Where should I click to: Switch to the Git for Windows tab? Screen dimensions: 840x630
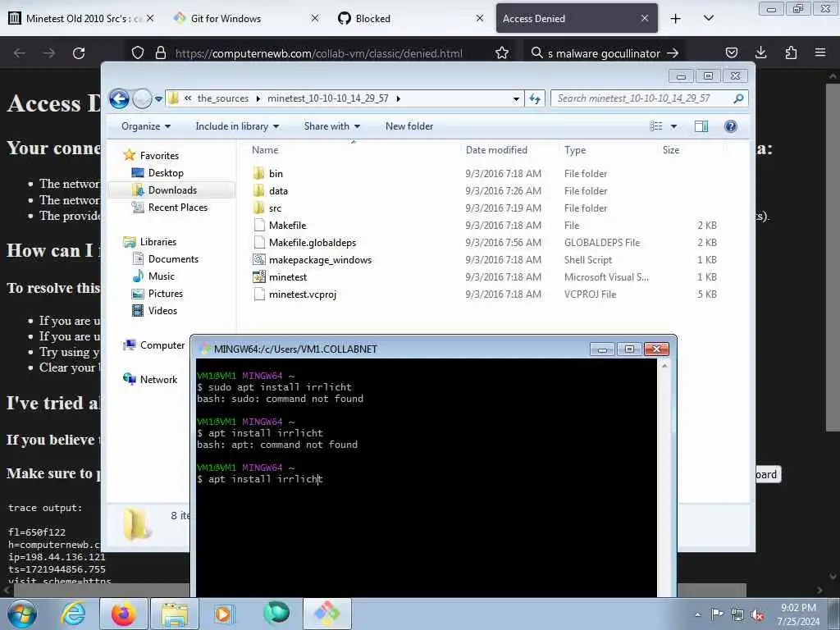click(245, 18)
